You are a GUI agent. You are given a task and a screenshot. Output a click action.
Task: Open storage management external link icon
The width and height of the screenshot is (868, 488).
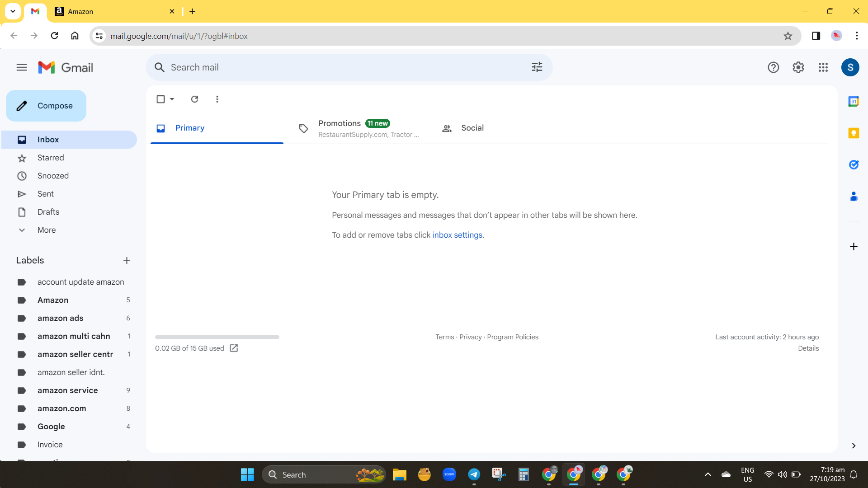tap(234, 348)
